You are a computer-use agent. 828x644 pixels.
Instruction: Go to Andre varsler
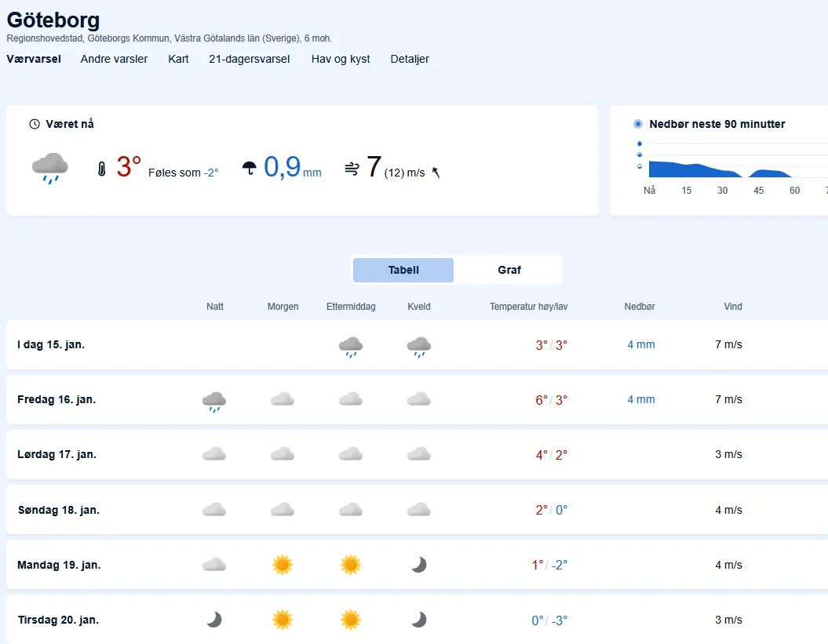point(114,59)
